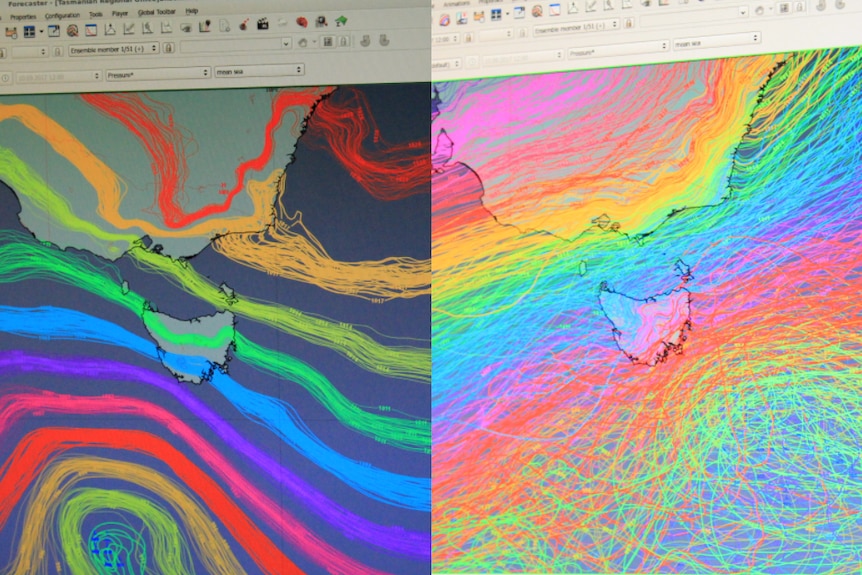Click the home icon on left screen toolbar

[x=302, y=42]
